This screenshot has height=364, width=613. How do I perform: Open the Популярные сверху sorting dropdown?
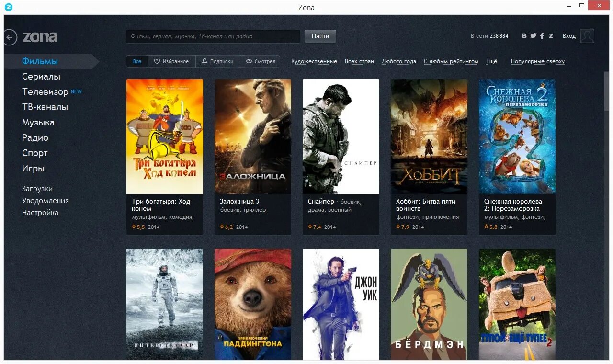click(x=538, y=61)
